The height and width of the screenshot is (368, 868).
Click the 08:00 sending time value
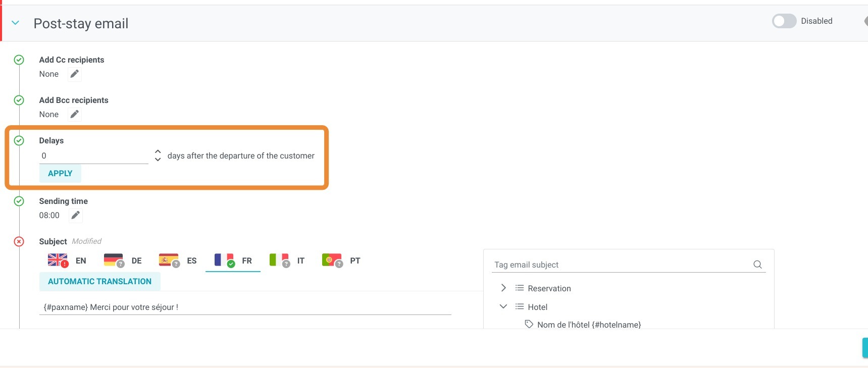coord(49,216)
